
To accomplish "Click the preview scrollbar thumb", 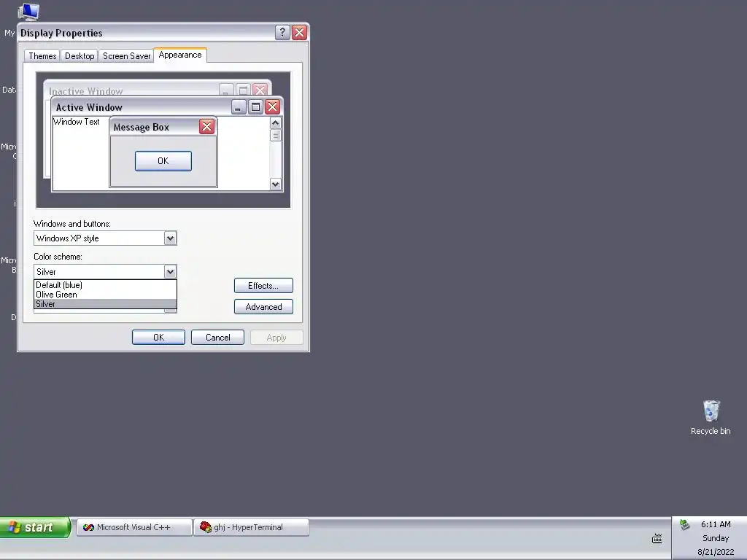I will [275, 136].
